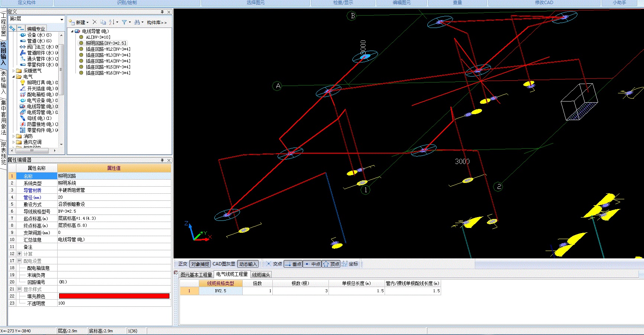Click the collapse-all minus icon above tree
Screen dimensions: 644x335
tap(20, 28)
